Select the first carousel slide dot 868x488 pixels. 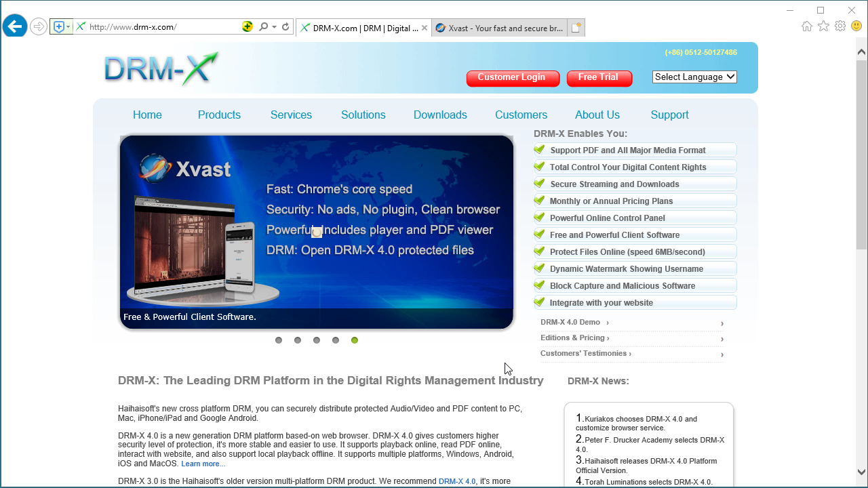point(279,340)
